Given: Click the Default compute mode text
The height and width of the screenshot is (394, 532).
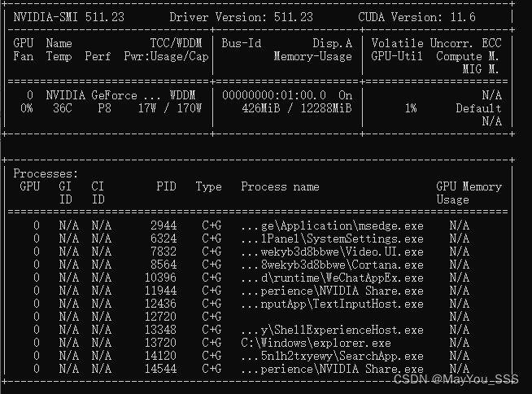Looking at the screenshot, I should click(478, 108).
